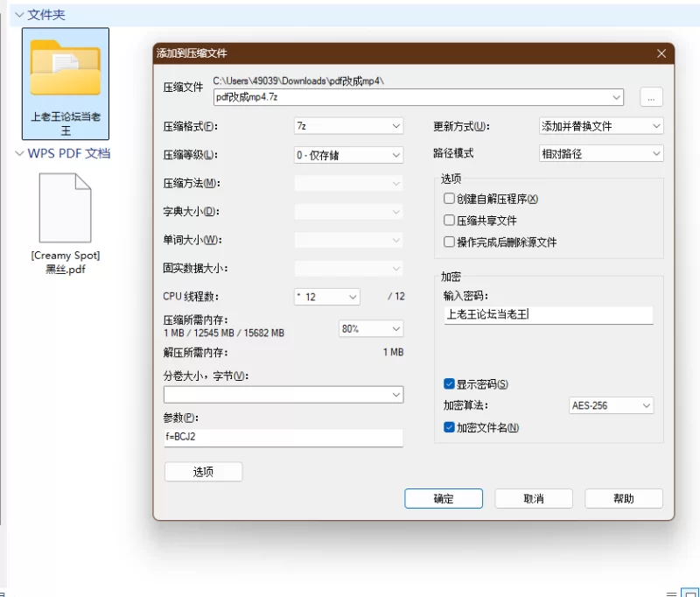Click into the 输入密码 password field

[x=549, y=315]
